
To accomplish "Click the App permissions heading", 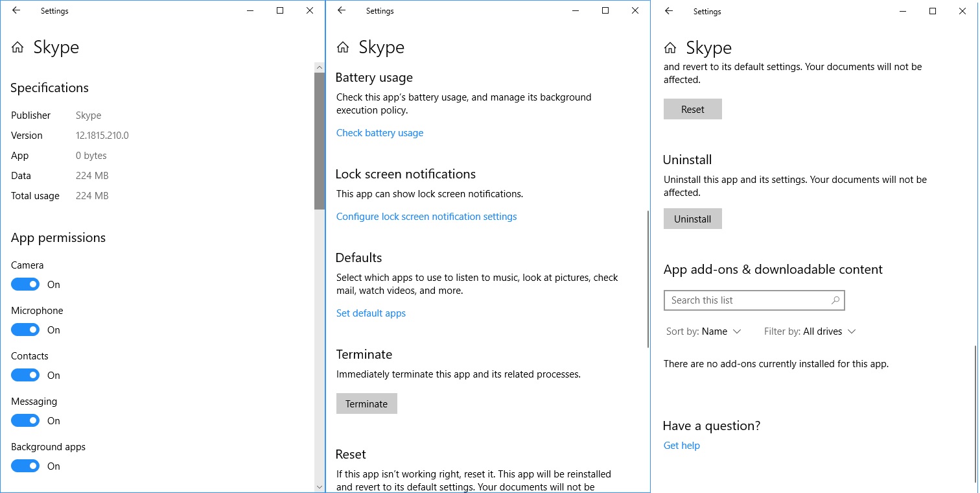I will [x=58, y=238].
